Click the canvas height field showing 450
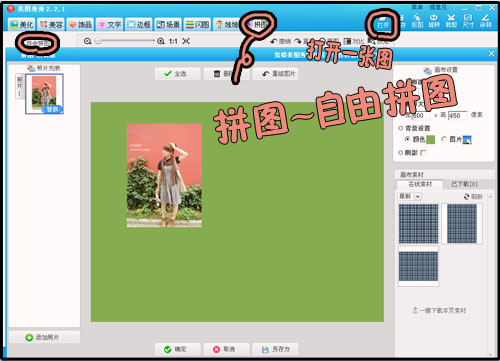Viewport: 500px width, 361px height. (457, 115)
